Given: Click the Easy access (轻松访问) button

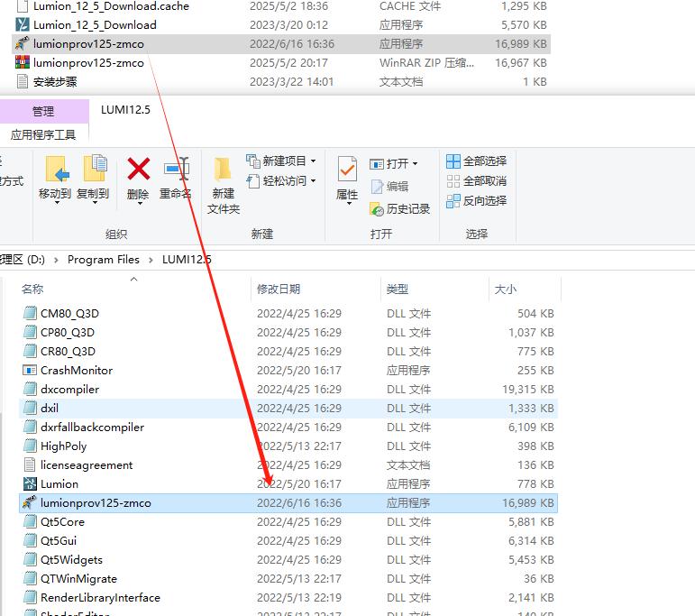Looking at the screenshot, I should click(x=281, y=180).
